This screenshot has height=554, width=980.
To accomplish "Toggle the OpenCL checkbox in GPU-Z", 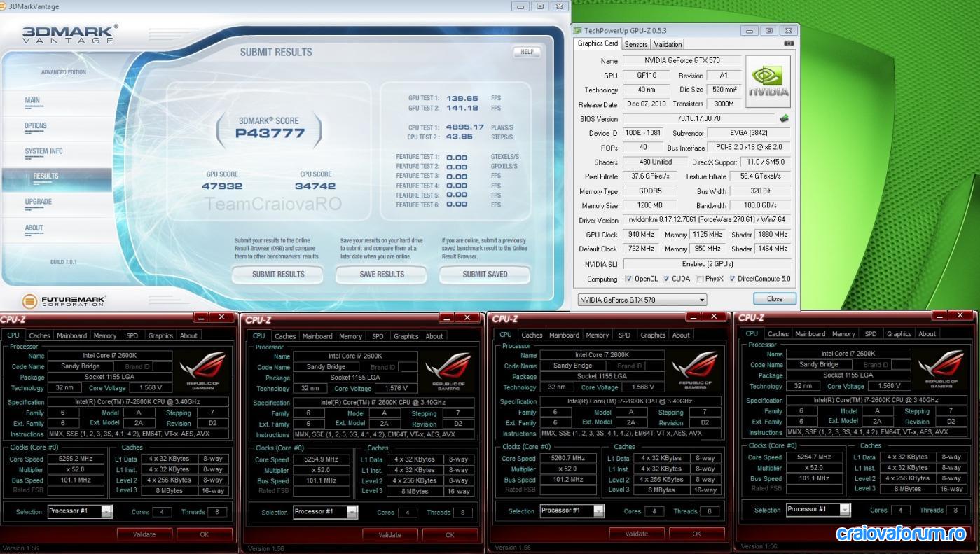I will click(x=630, y=279).
